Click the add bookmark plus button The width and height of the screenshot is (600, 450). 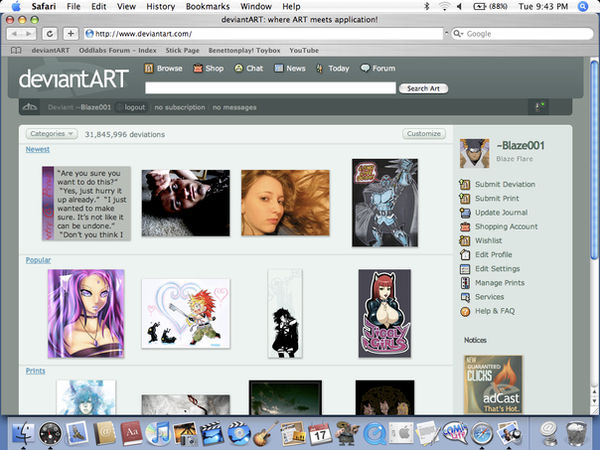(x=71, y=34)
